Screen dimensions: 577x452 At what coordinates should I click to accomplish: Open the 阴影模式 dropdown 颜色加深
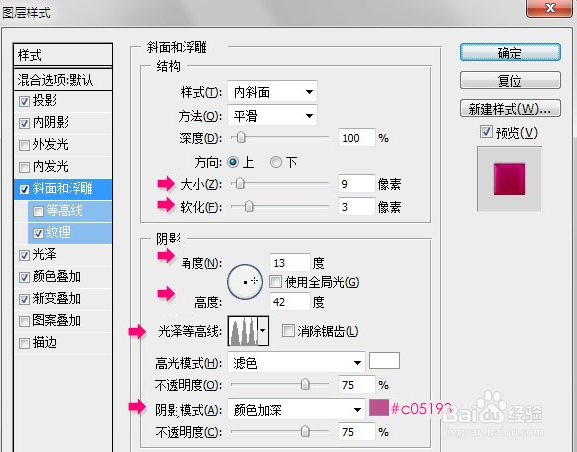click(x=296, y=409)
